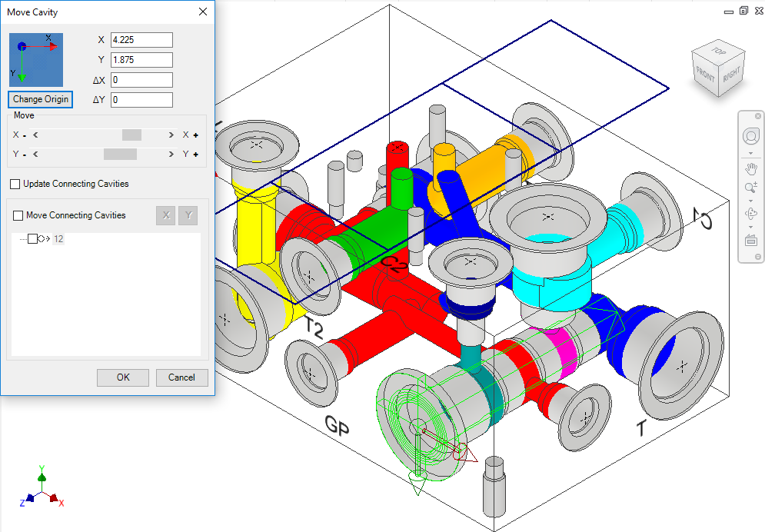The image size is (765, 532).
Task: Click the Y minus move button
Action: [19, 154]
